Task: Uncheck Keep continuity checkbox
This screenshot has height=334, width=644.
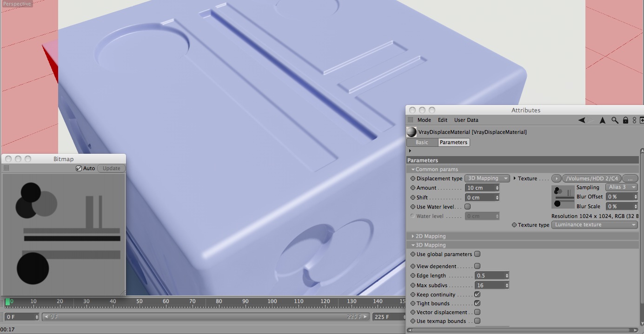Action: 477,295
